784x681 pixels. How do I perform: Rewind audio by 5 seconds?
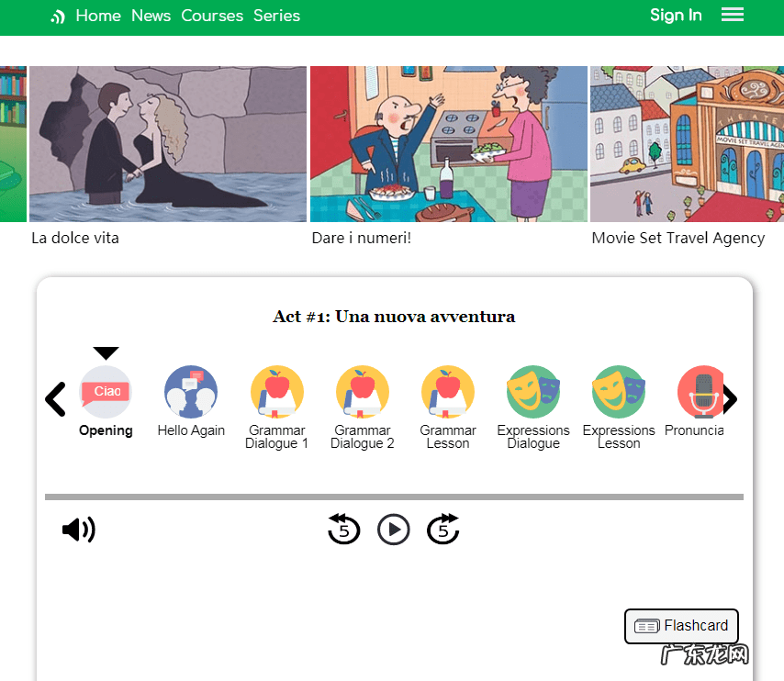(344, 530)
